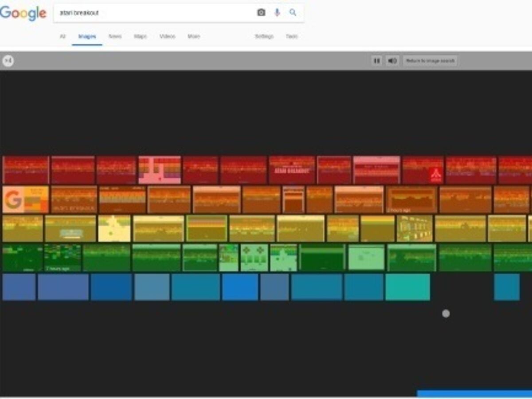Click Return to image search button
This screenshot has width=532, height=399.
pyautogui.click(x=430, y=61)
